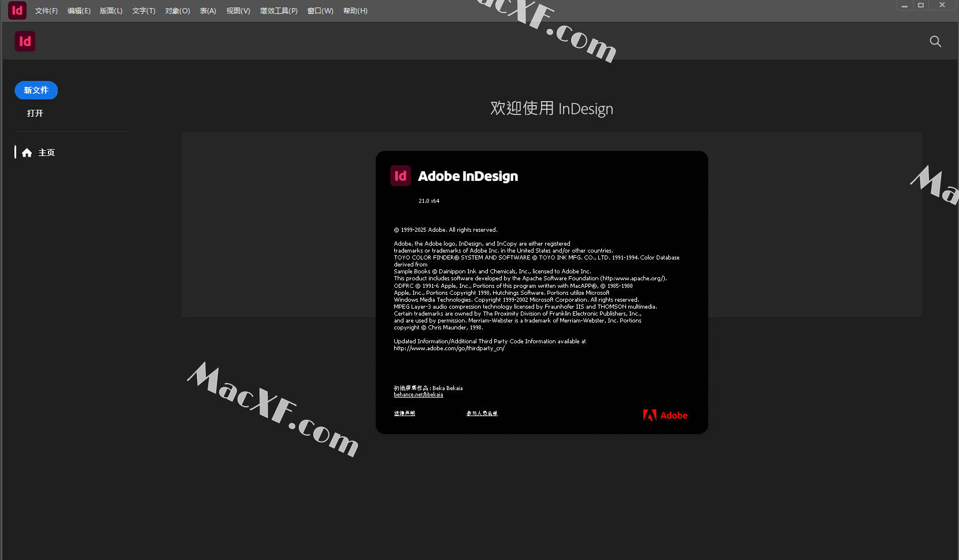
Task: Open the 法律声明 link in the About dialog
Action: (x=405, y=413)
